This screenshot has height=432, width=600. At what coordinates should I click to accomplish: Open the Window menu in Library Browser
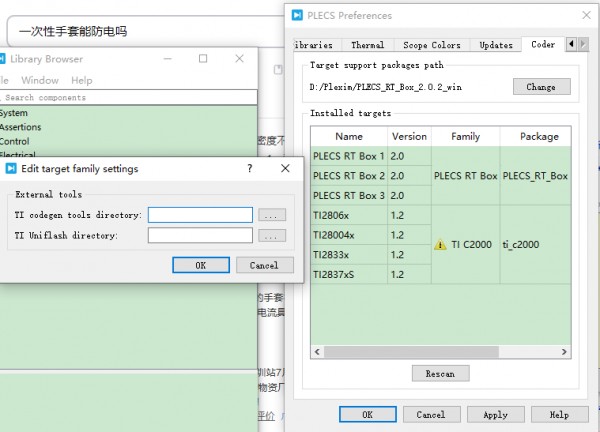tap(40, 80)
